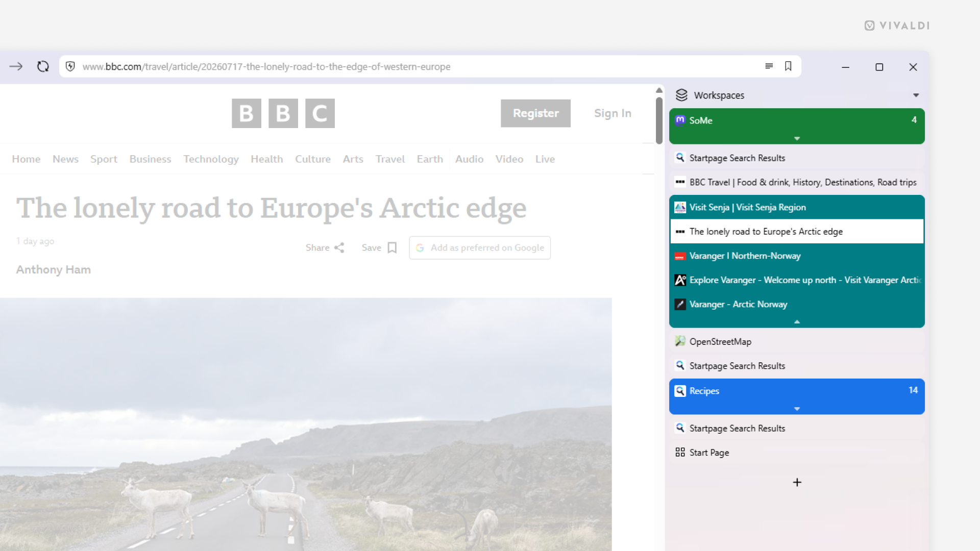Image resolution: width=980 pixels, height=551 pixels.
Task: Click Add as preferred on Google
Action: coord(480,247)
